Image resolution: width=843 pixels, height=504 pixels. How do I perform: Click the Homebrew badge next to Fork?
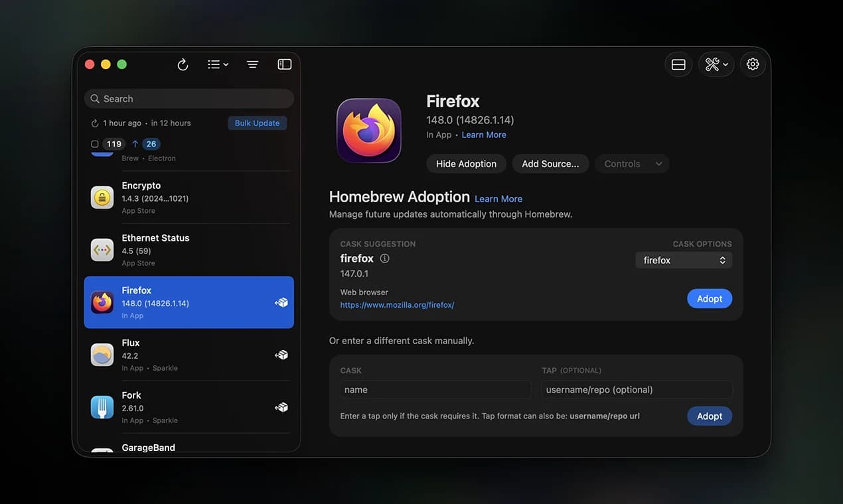coord(281,407)
